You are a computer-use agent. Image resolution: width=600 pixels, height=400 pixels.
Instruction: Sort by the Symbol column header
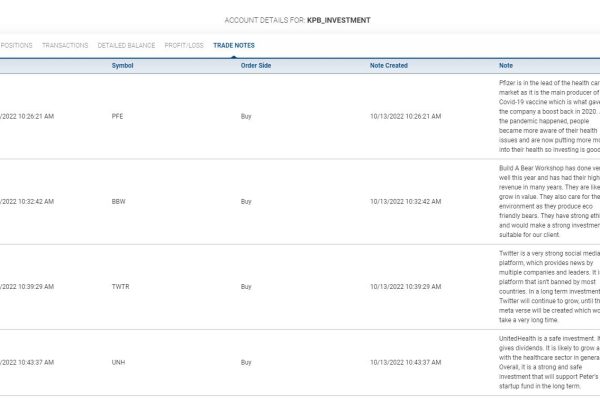[122, 66]
